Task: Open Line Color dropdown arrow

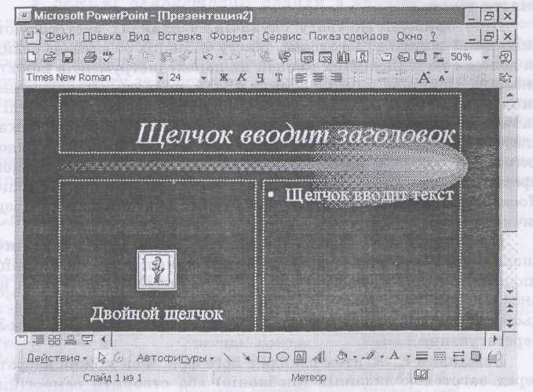Action: coord(381,357)
